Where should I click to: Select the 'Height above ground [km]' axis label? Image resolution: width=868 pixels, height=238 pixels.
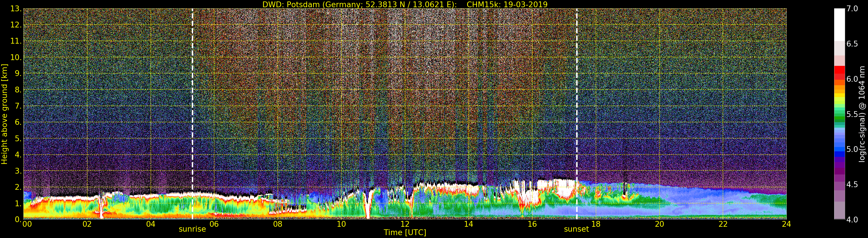click(x=4, y=114)
